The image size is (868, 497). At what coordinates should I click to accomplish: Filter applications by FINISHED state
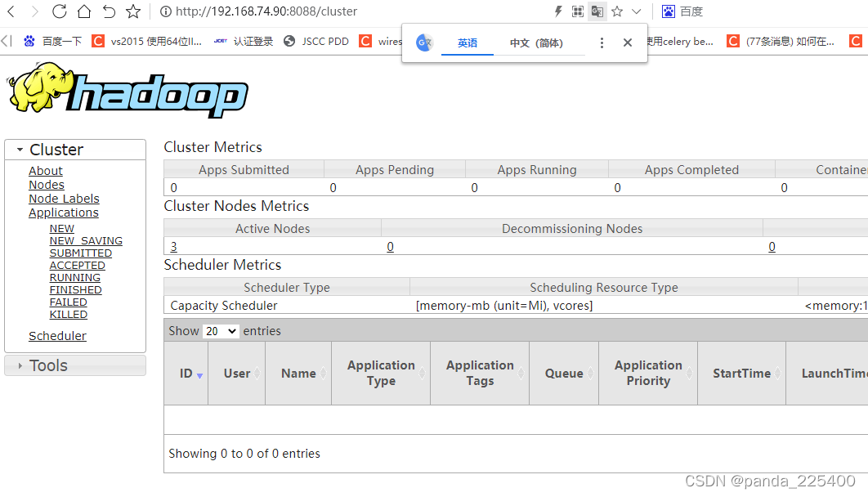75,289
